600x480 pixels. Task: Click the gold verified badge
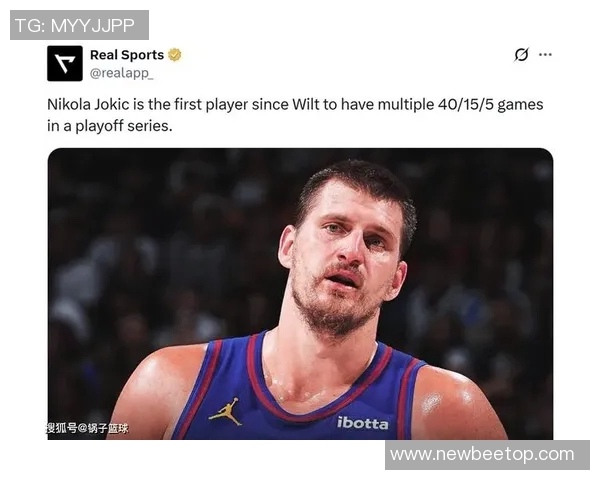point(175,55)
